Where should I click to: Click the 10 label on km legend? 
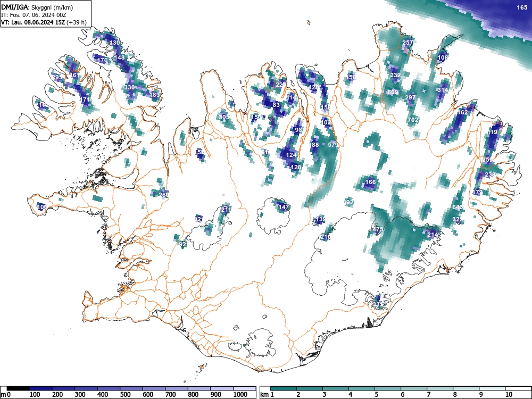tap(509, 395)
